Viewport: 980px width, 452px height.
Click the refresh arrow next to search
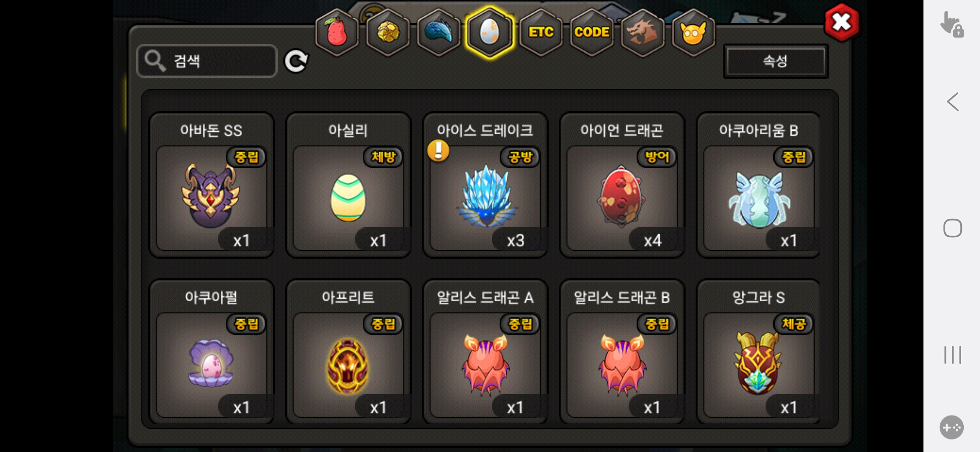click(296, 61)
